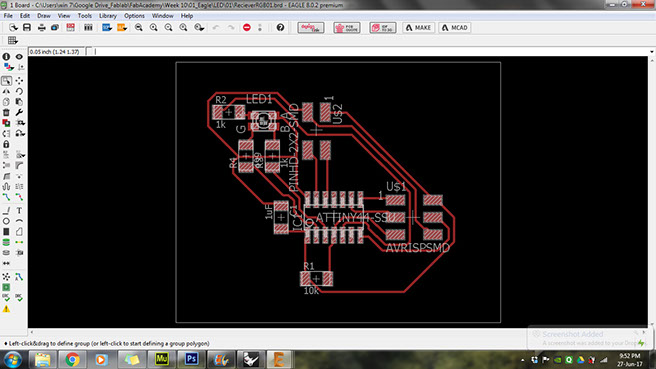Open the Tools menu
The height and width of the screenshot is (369, 656).
pos(85,15)
